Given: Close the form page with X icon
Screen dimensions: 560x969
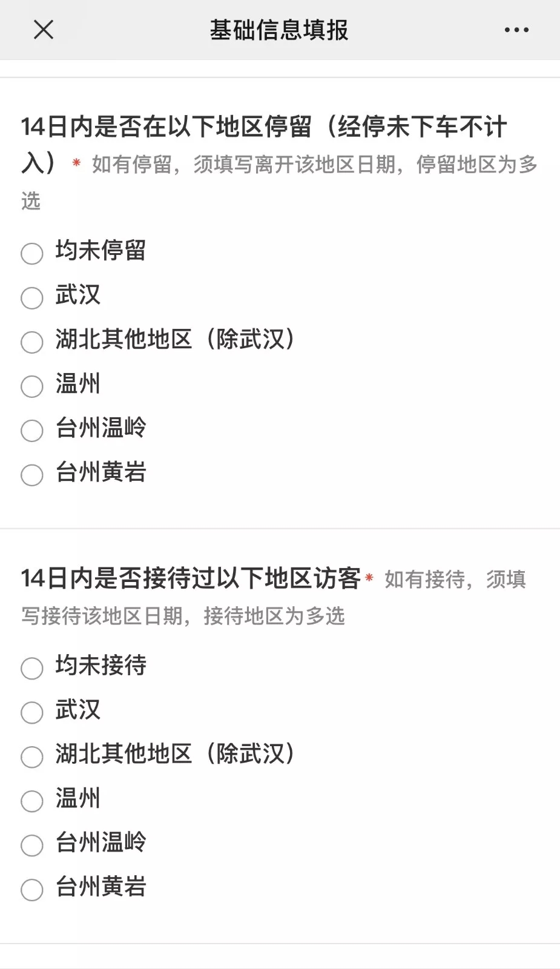Looking at the screenshot, I should (44, 29).
